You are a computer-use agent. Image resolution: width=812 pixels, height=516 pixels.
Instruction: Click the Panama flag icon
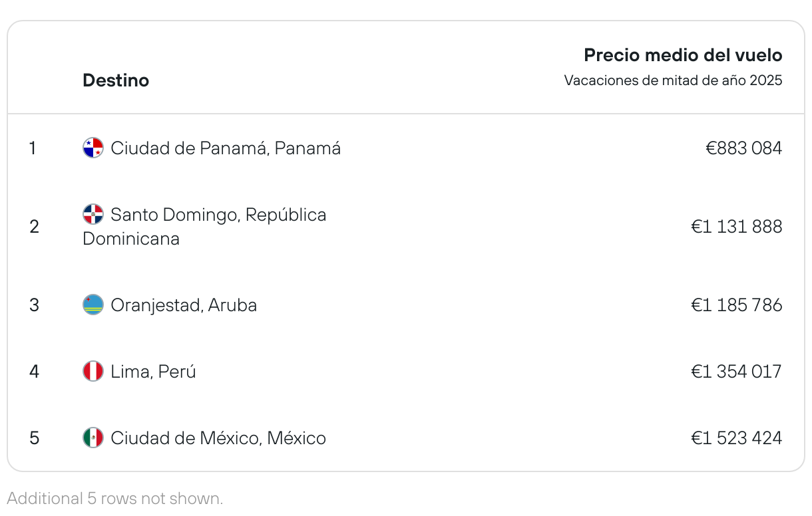click(93, 148)
